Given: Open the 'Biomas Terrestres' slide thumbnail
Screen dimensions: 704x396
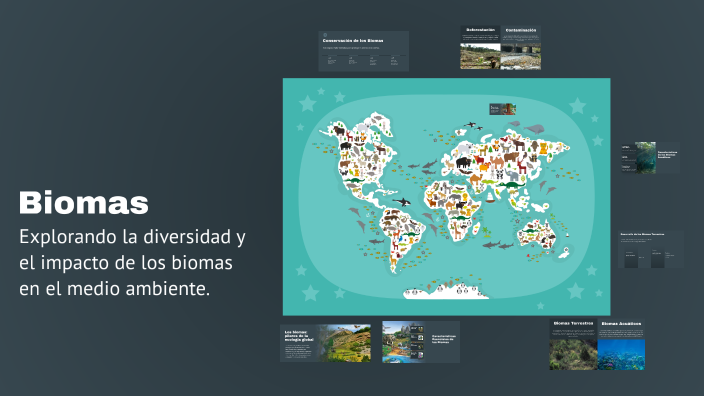Looking at the screenshot, I should tap(573, 344).
